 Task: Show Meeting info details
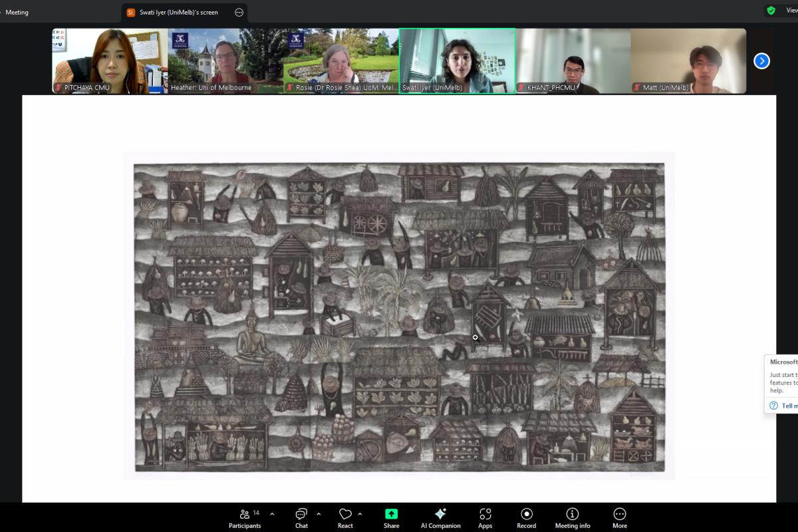572,517
